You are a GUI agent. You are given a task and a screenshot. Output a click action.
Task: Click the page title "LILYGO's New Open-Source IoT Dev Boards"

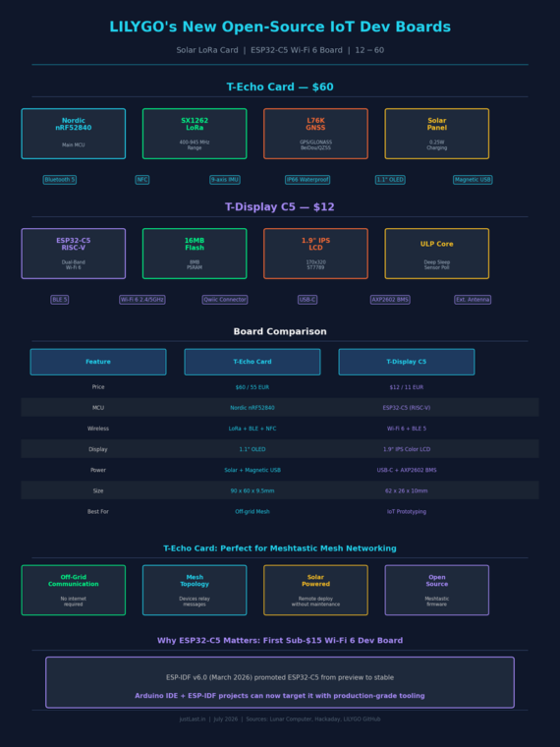pyautogui.click(x=280, y=27)
